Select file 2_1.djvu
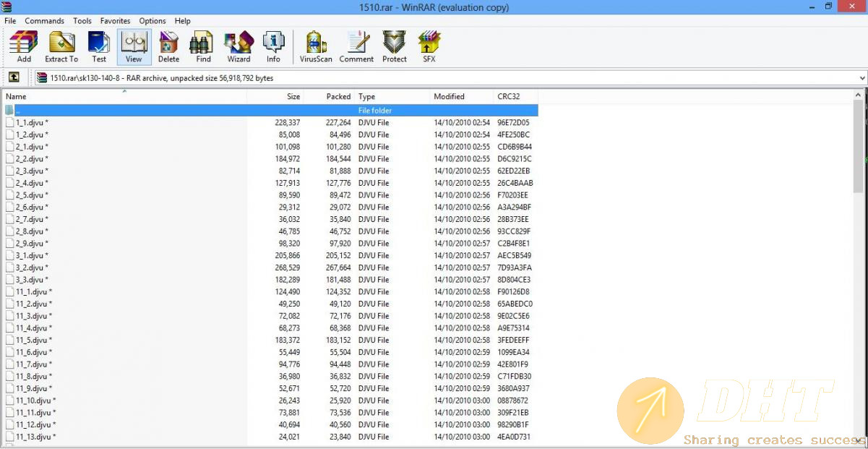 coord(32,147)
